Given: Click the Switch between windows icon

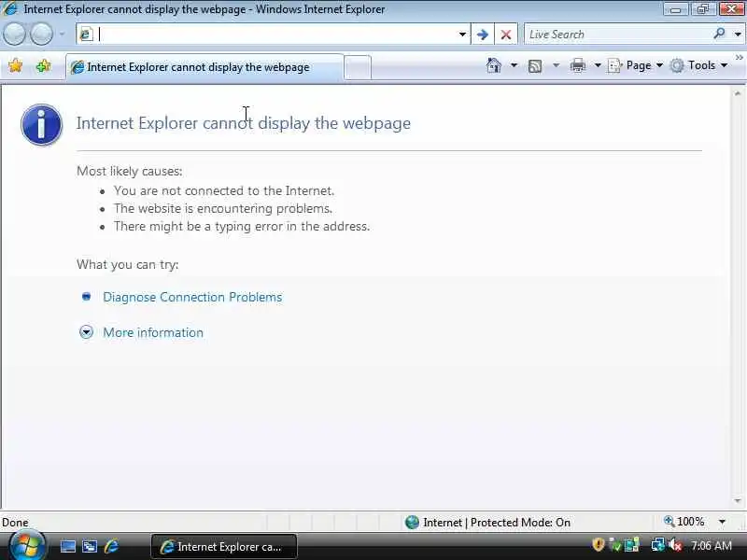Looking at the screenshot, I should 90,546.
